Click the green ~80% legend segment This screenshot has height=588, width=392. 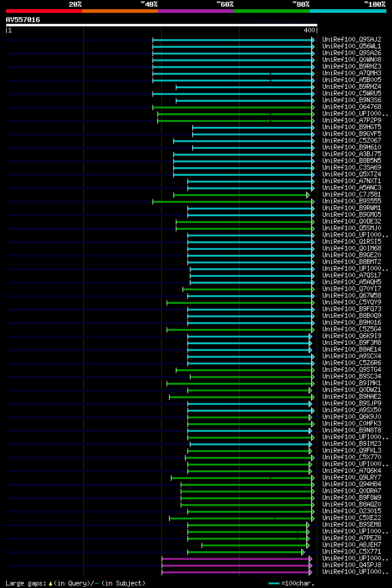pos(272,11)
